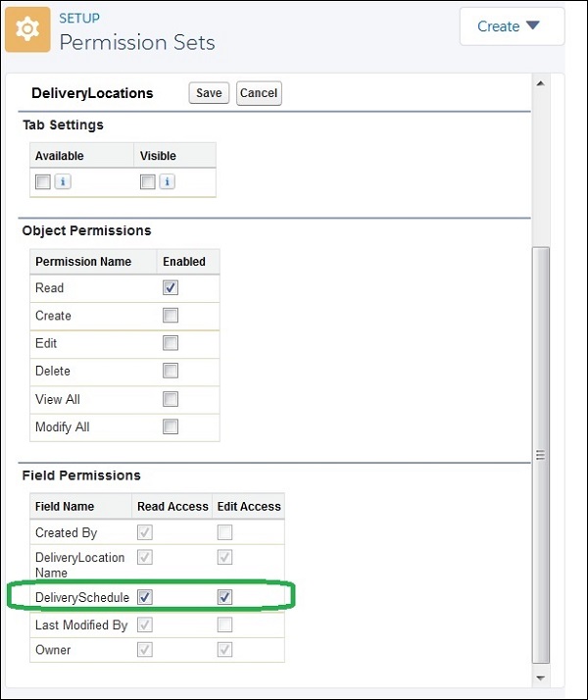
Task: Enable the Edit object permission
Action: click(x=171, y=343)
